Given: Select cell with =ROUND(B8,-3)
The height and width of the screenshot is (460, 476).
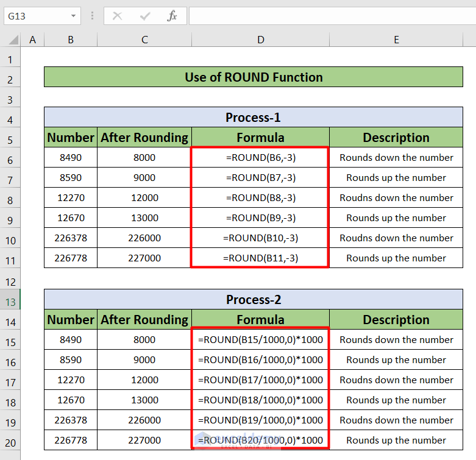Looking at the screenshot, I should 260,197.
